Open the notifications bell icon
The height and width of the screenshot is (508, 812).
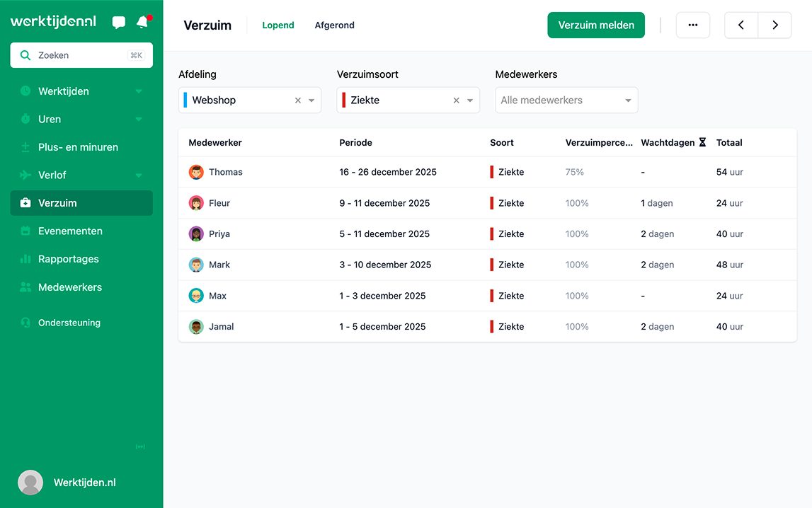[141, 22]
